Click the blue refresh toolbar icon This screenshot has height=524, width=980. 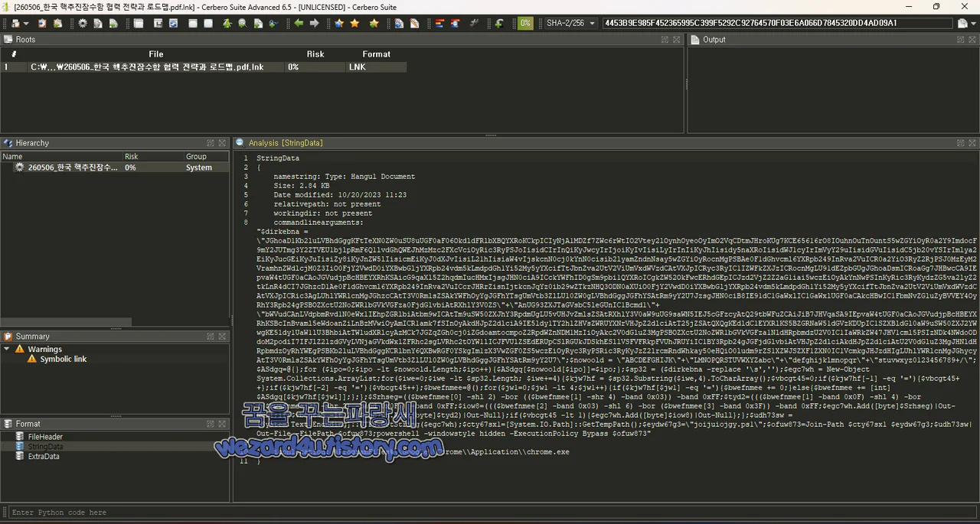tap(173, 23)
